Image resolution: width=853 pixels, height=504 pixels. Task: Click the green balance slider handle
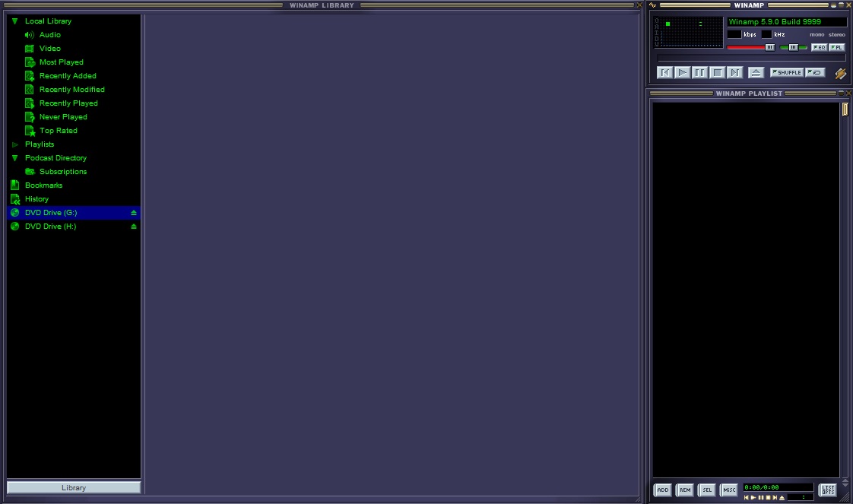tap(793, 47)
